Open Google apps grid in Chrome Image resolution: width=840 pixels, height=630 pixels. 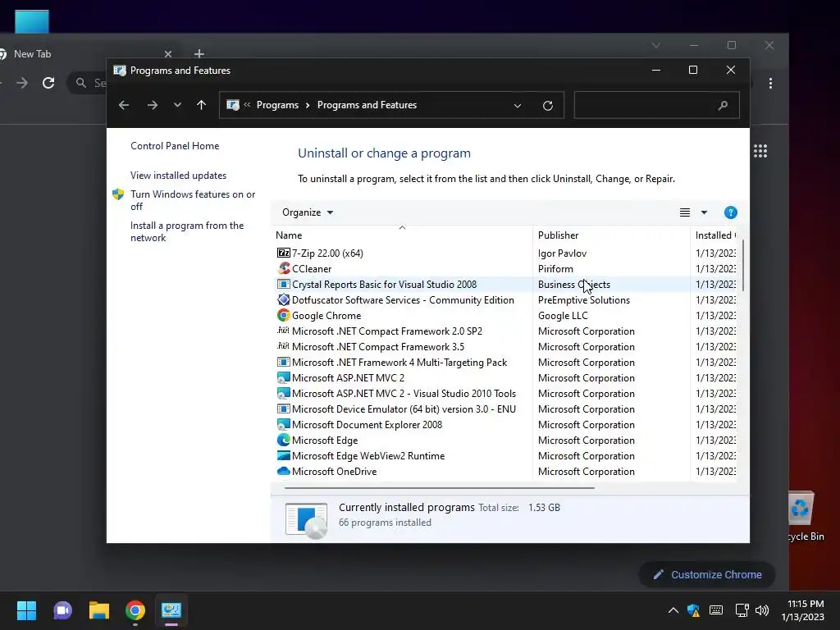tap(760, 151)
